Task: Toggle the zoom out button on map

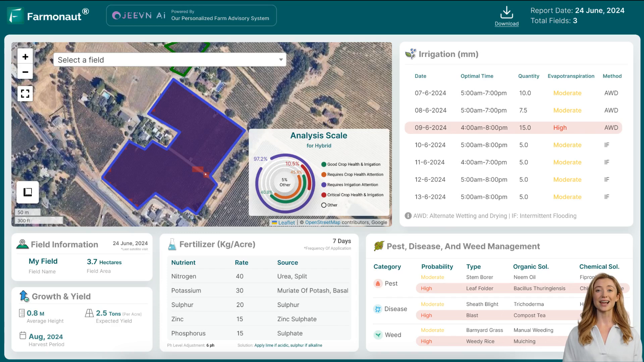Action: [25, 72]
